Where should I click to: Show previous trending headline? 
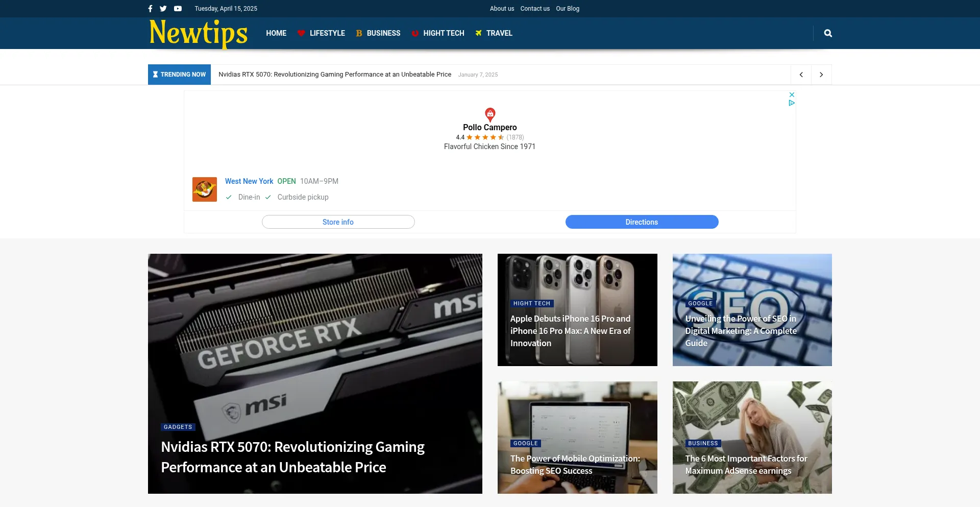click(801, 75)
